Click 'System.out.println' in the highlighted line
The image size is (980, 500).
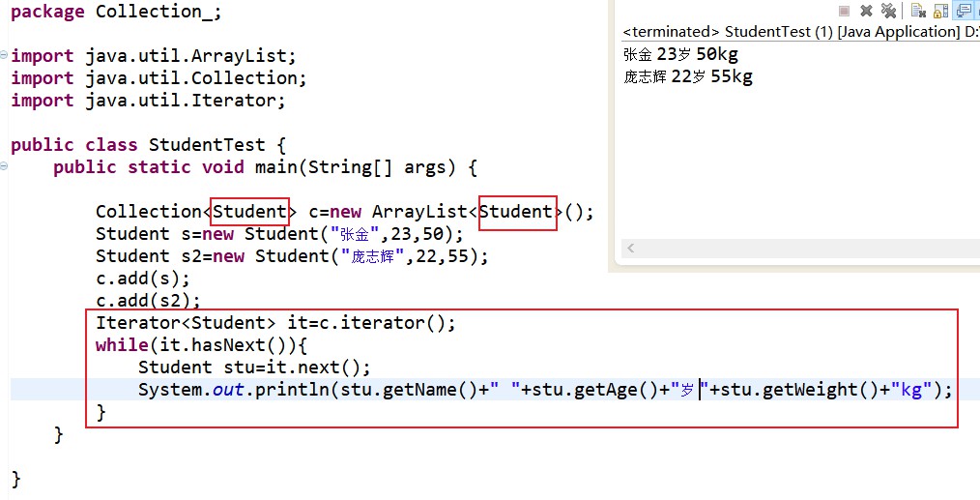234,390
